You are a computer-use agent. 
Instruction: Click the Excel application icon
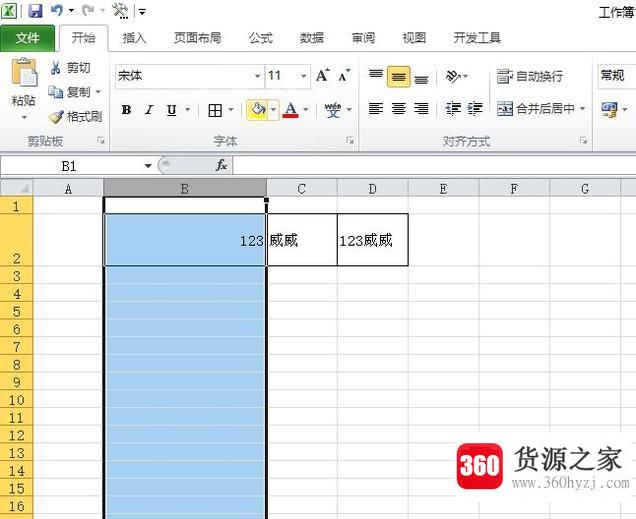9,11
